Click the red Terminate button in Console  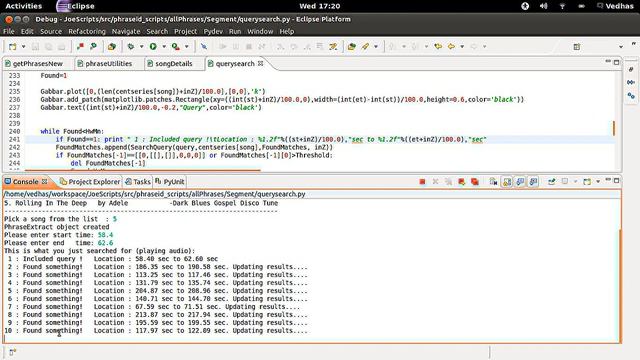tap(422, 182)
